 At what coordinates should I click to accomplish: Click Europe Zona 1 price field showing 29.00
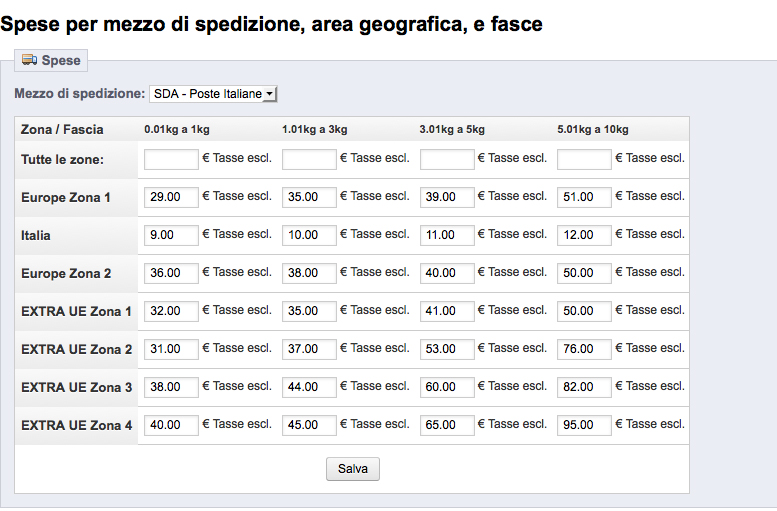[x=171, y=197]
